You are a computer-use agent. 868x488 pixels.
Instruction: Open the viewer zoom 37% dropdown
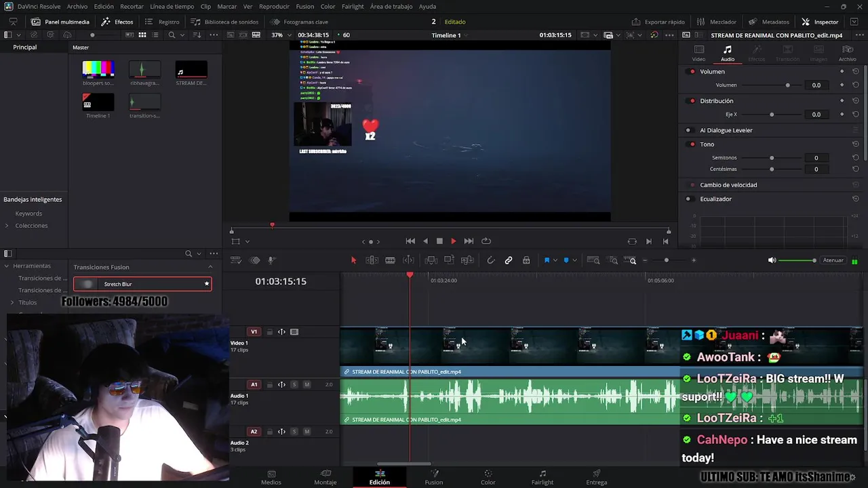pos(282,35)
